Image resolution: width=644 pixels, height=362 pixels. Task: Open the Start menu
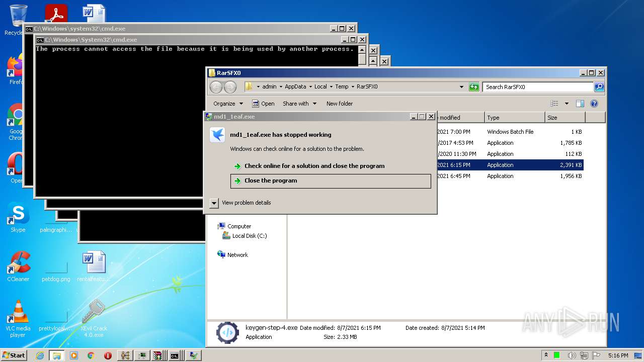(14, 355)
